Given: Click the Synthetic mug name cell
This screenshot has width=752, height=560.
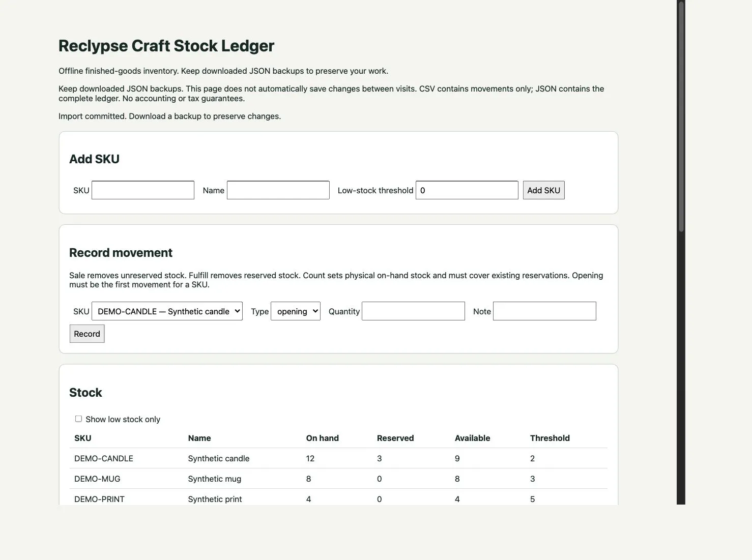Looking at the screenshot, I should (215, 479).
